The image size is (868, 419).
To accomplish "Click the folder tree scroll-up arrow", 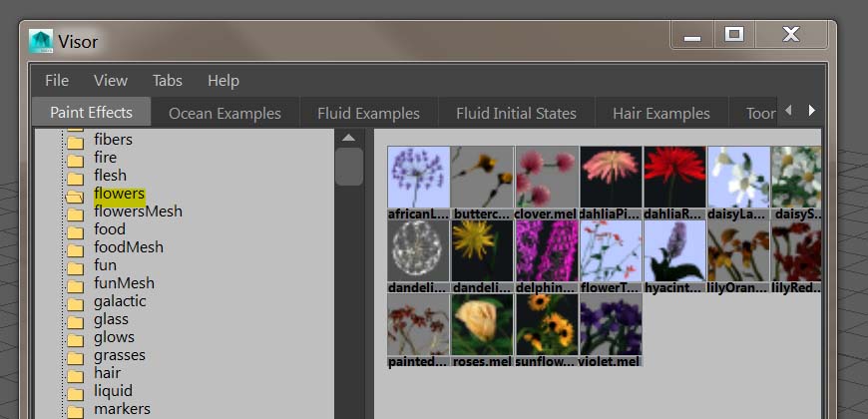I will [349, 138].
